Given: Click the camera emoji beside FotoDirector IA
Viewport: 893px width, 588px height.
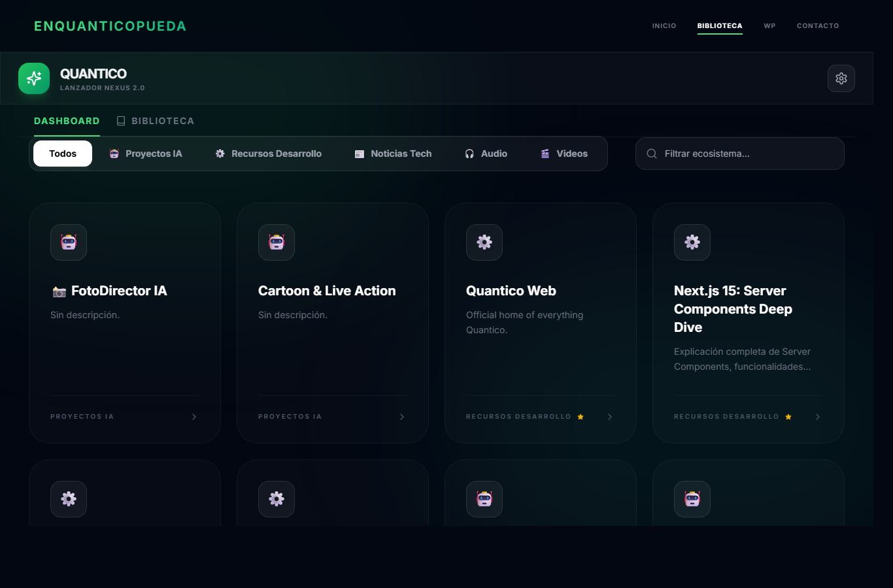Looking at the screenshot, I should point(59,292).
